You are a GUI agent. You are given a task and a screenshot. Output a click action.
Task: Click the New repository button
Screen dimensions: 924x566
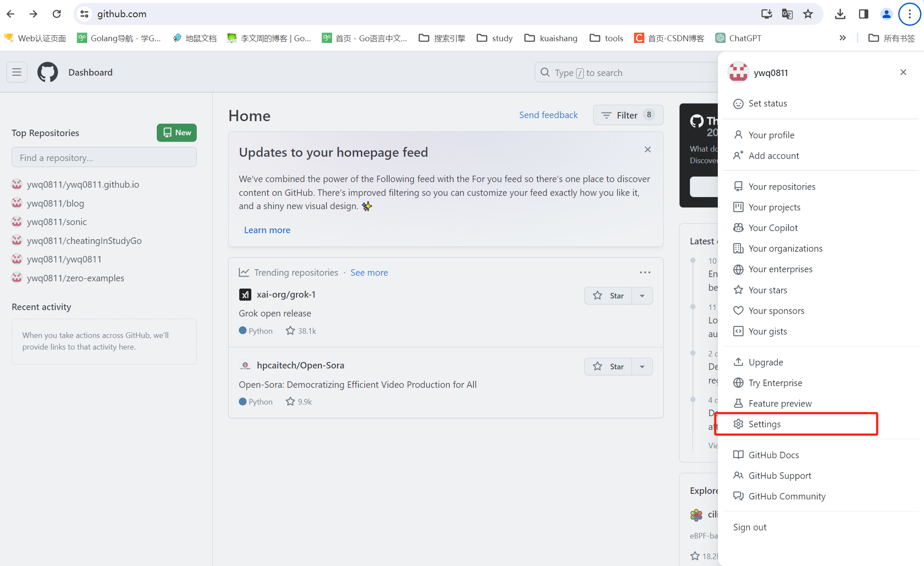(x=176, y=133)
